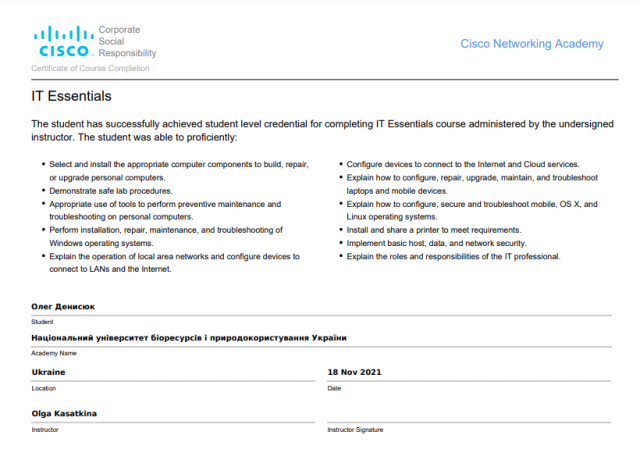Click the Cisco Networking Academy header text
The image size is (640, 460).
(x=531, y=44)
